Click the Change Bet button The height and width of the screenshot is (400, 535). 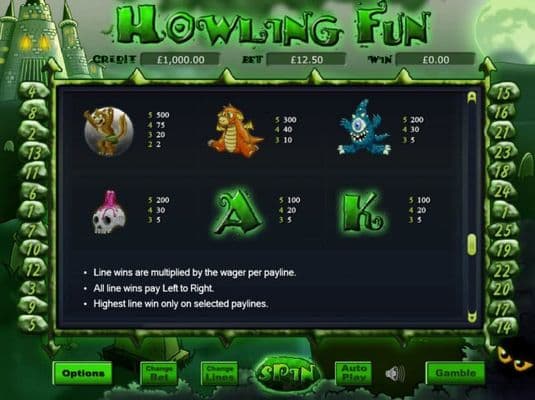tap(159, 373)
